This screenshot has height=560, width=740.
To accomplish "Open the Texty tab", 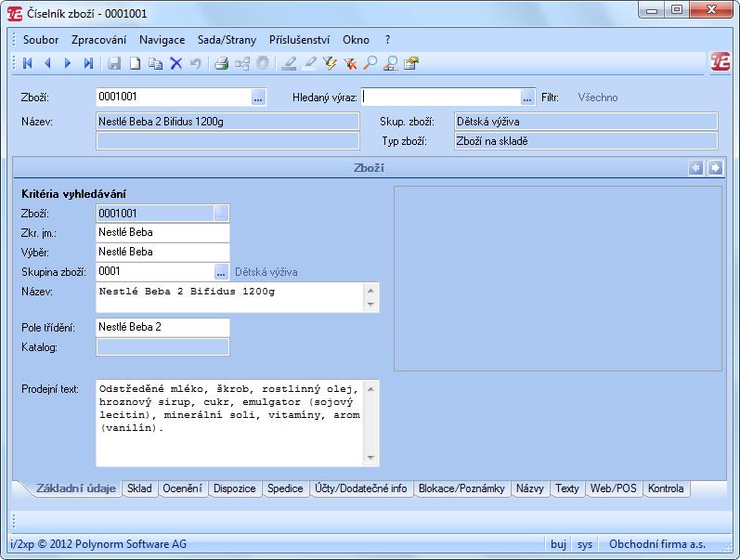I will tap(566, 488).
